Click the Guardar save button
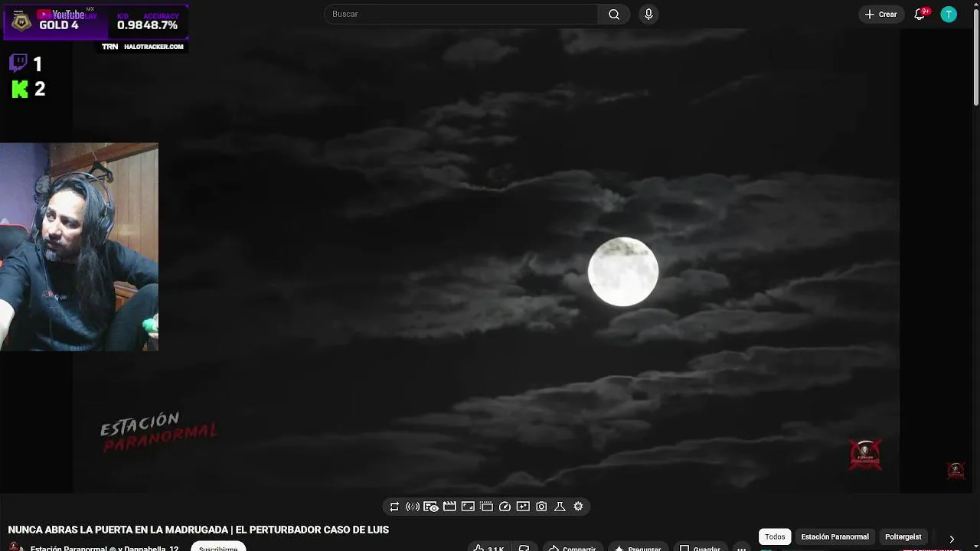The image size is (980, 551). pos(700,547)
